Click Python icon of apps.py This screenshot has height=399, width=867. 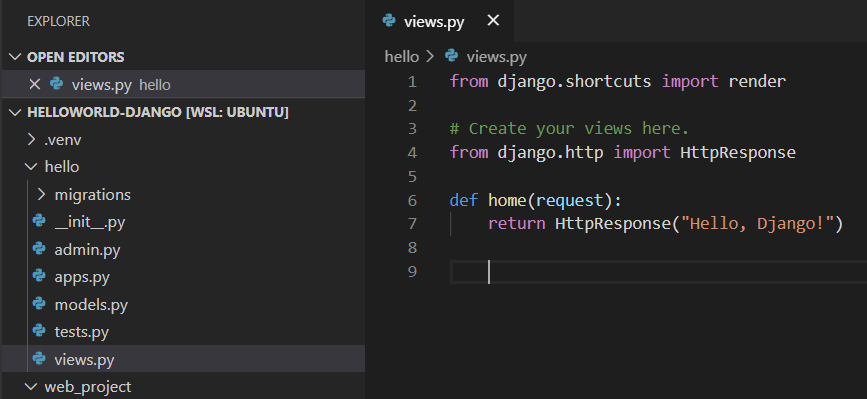(39, 276)
